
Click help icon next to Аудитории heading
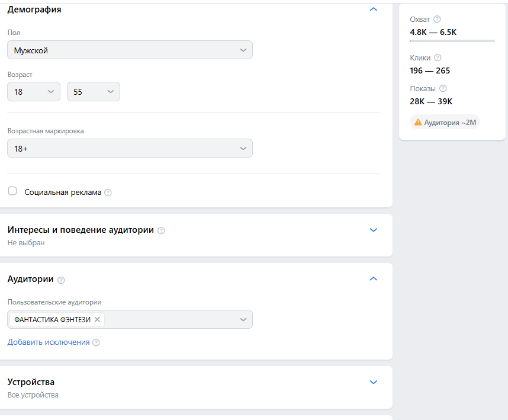[x=61, y=280]
